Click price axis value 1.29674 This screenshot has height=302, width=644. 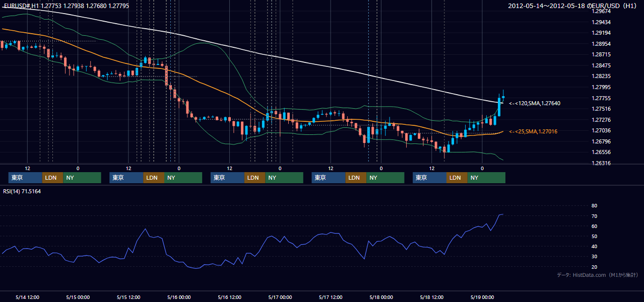click(x=601, y=11)
